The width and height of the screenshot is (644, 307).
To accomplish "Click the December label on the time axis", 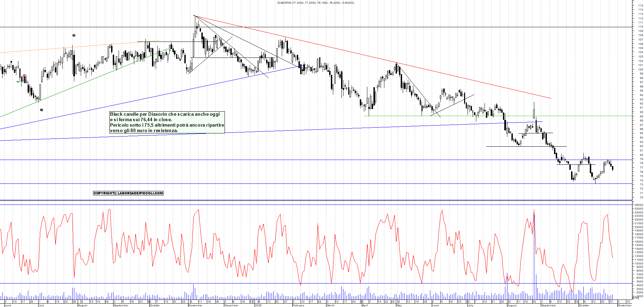I will [x=231, y=305].
